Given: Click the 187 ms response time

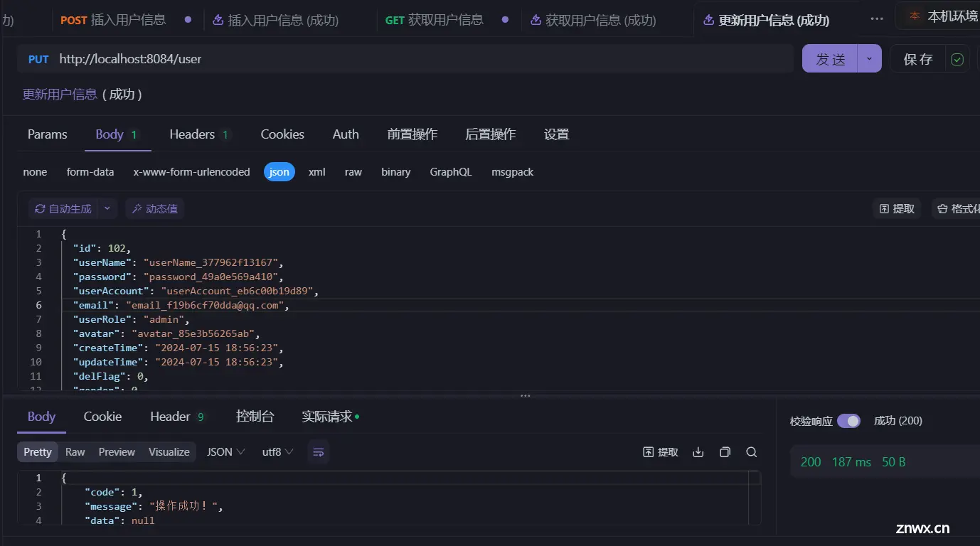Looking at the screenshot, I should point(851,462).
